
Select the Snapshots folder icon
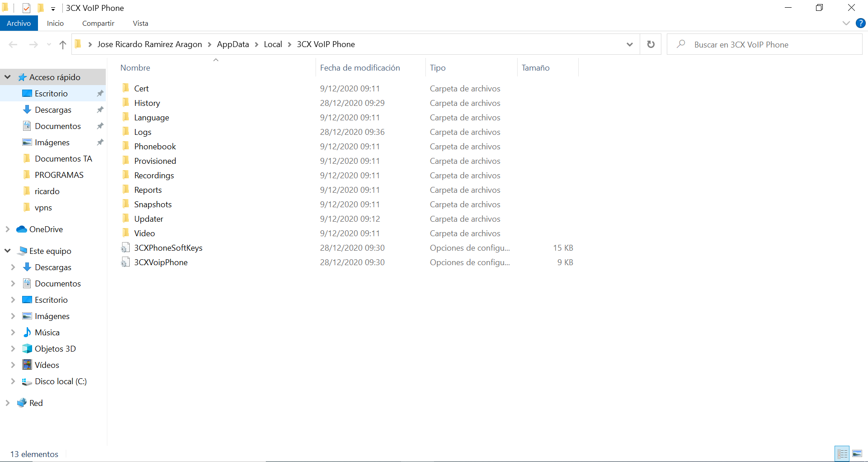tap(126, 204)
